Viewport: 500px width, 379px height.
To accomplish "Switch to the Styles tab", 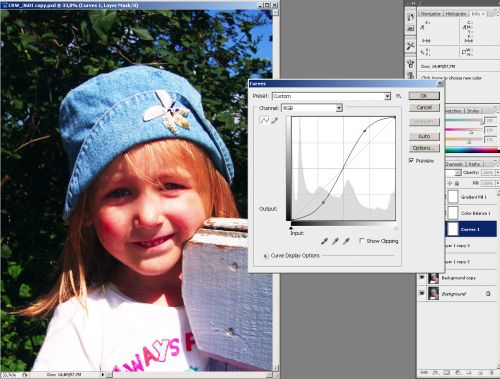I will (x=473, y=111).
